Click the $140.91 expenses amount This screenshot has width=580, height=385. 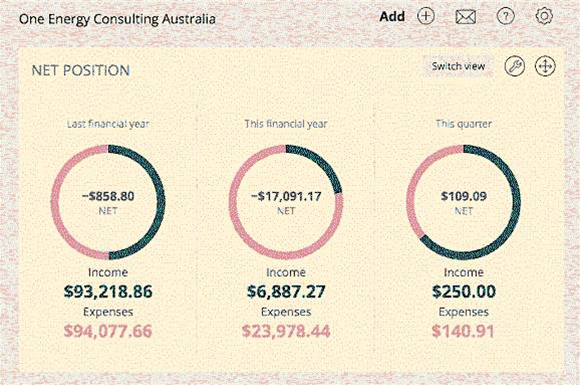click(x=463, y=331)
